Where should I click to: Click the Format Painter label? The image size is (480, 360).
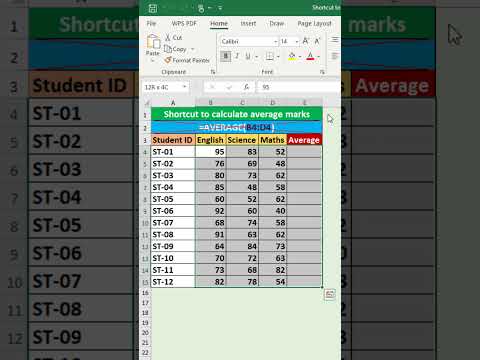coord(191,60)
